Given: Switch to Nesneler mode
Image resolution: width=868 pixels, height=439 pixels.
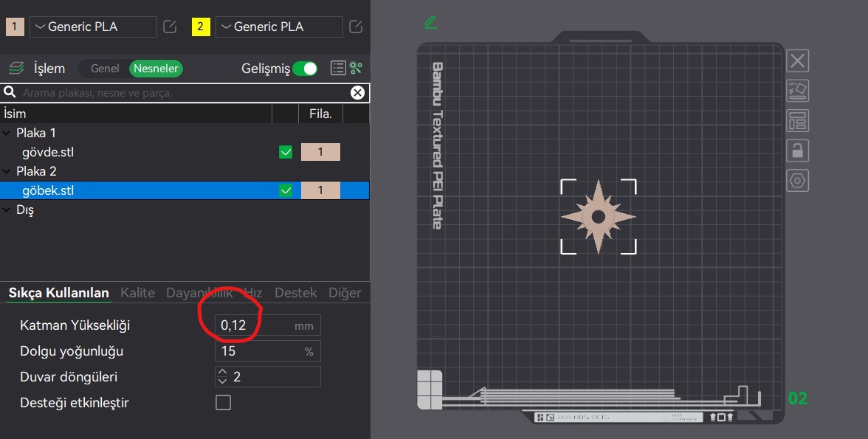Looking at the screenshot, I should pos(156,68).
